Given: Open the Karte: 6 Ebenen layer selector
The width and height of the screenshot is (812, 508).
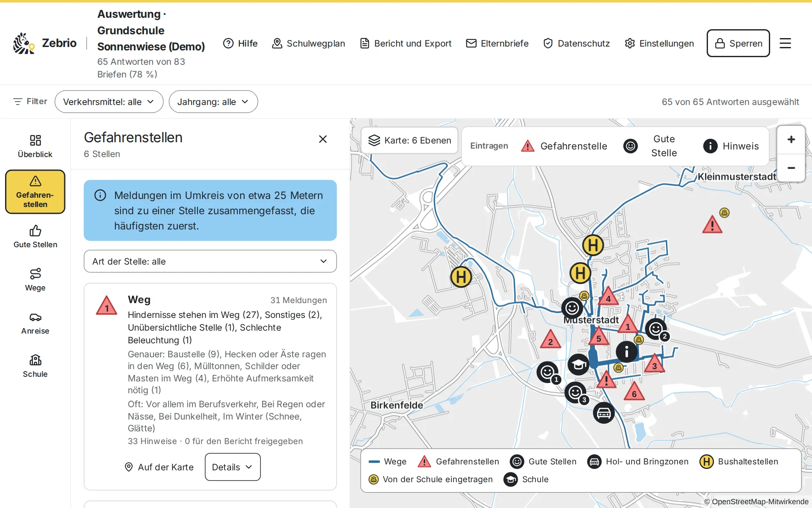Looking at the screenshot, I should click(x=409, y=140).
